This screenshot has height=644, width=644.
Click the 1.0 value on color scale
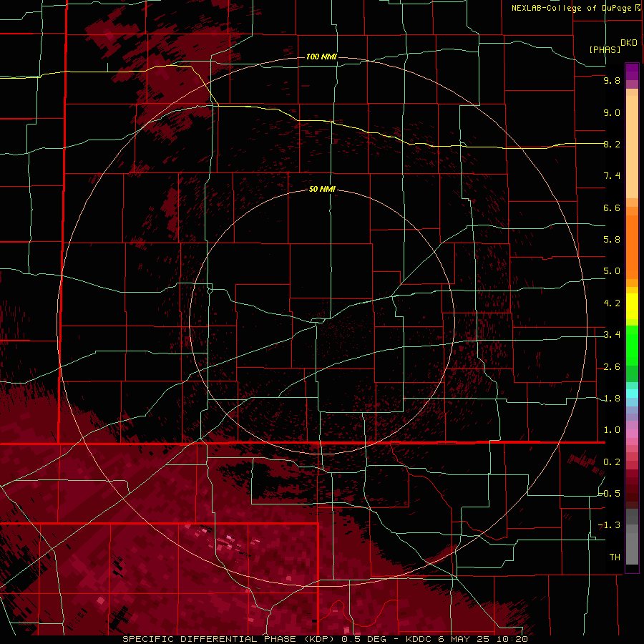click(x=612, y=430)
